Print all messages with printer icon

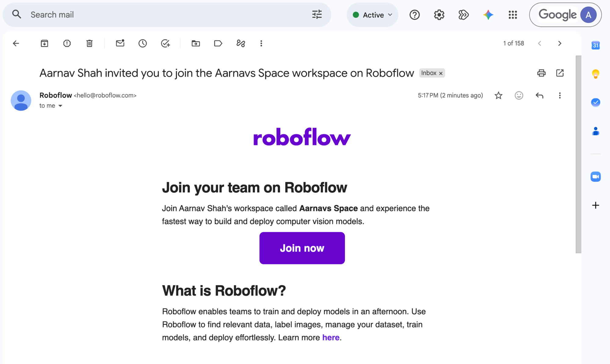click(541, 73)
